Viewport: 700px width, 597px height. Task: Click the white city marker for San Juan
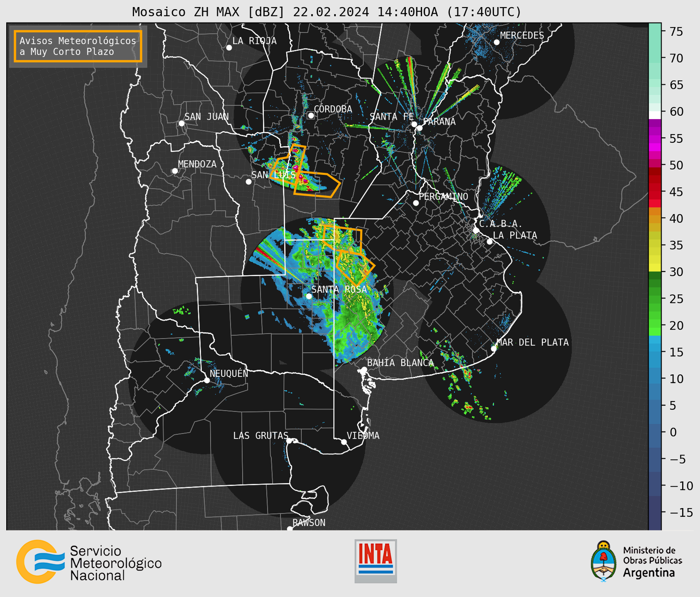click(x=181, y=124)
